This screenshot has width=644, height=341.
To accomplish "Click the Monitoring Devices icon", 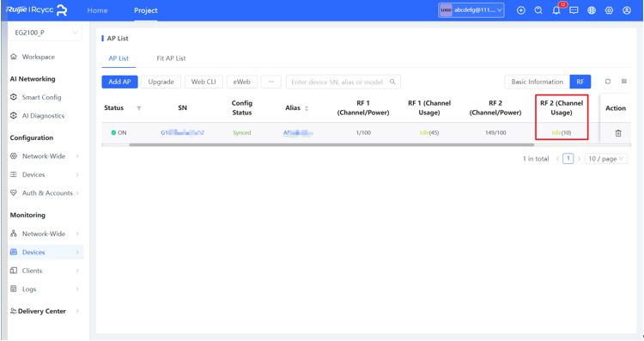I will pyautogui.click(x=14, y=252).
